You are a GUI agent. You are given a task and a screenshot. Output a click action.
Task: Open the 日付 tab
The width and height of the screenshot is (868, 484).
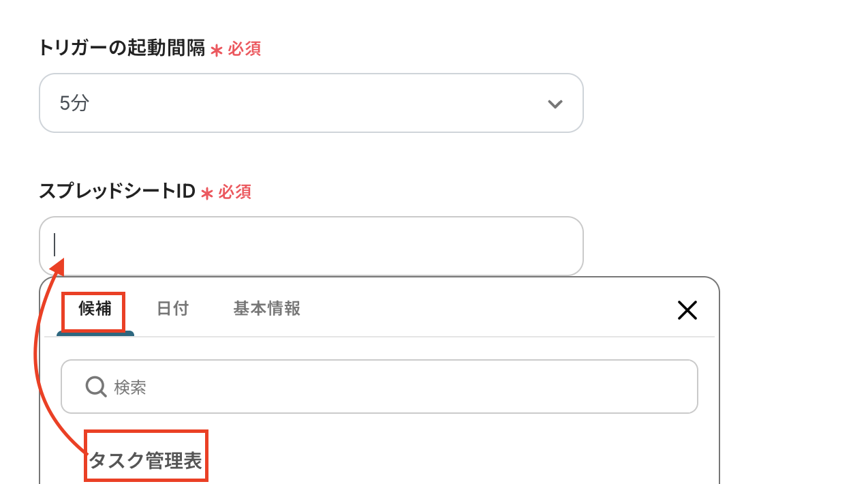[x=172, y=309]
